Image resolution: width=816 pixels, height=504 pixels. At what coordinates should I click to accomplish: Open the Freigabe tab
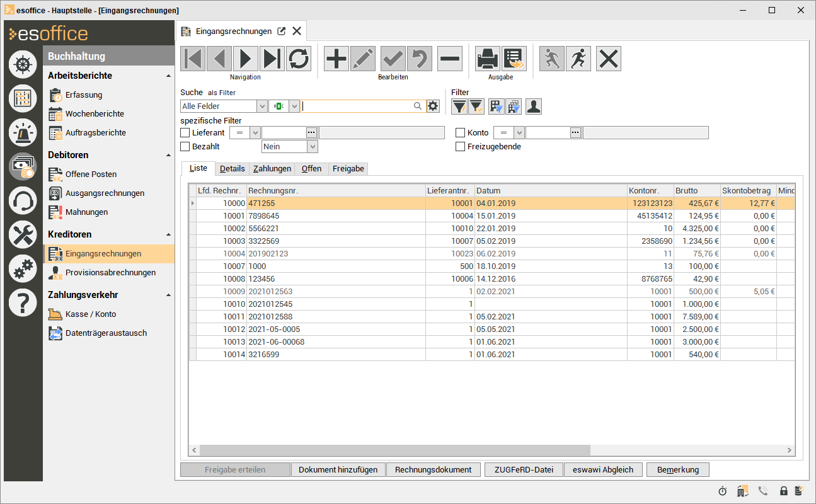(347, 169)
